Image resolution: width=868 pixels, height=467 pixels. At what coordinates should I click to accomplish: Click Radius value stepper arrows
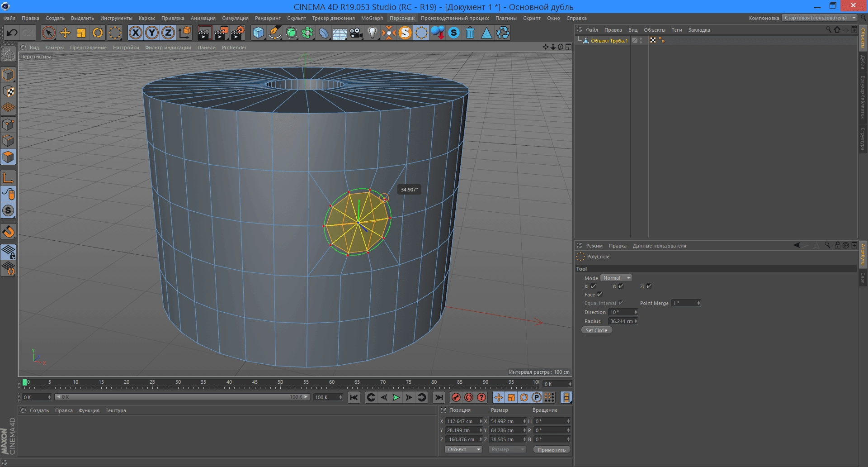pos(636,321)
